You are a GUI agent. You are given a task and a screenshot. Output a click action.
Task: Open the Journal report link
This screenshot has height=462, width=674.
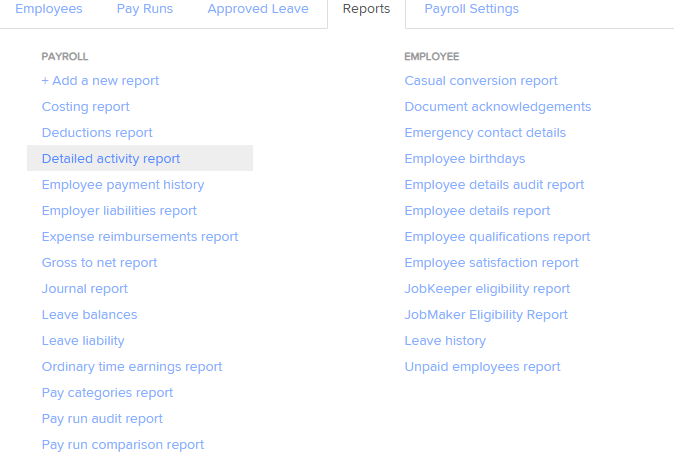[85, 289]
